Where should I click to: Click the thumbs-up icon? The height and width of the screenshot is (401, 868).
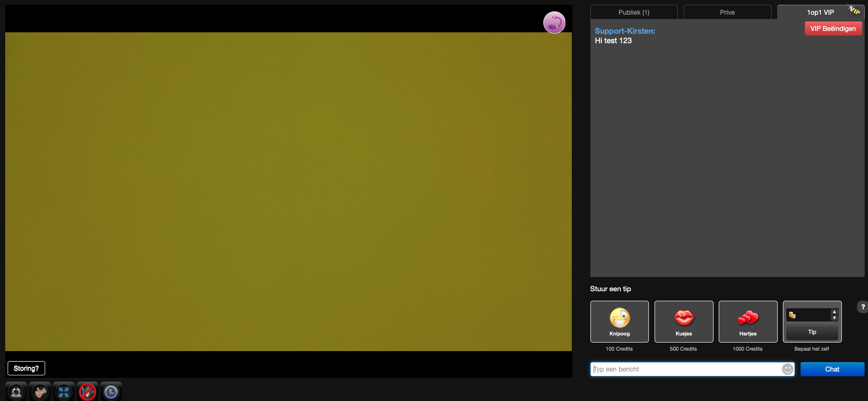[40, 392]
